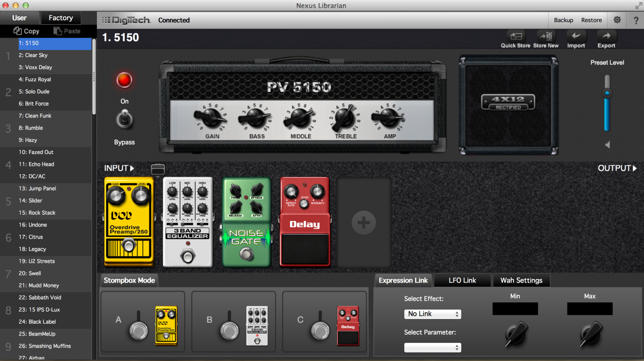Switch to the Factory tab
The height and width of the screenshot is (361, 644).
(x=61, y=18)
